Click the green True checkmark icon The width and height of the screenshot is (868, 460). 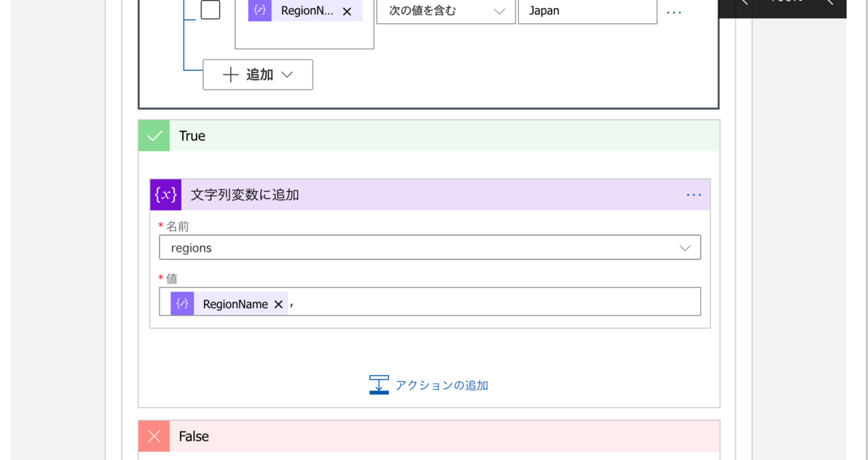coord(154,136)
